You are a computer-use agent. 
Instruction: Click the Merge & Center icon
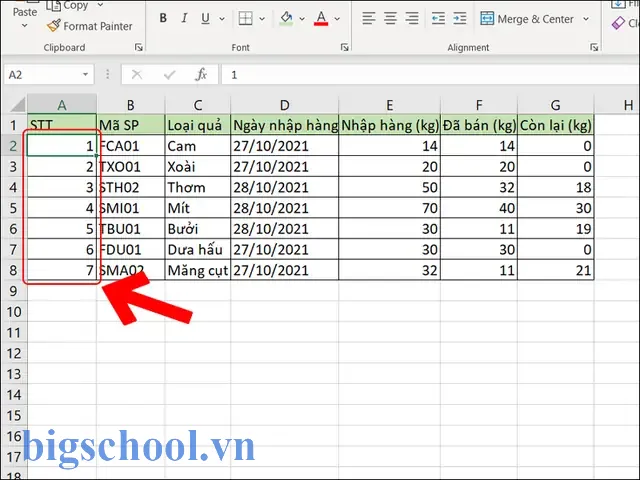pyautogui.click(x=487, y=19)
